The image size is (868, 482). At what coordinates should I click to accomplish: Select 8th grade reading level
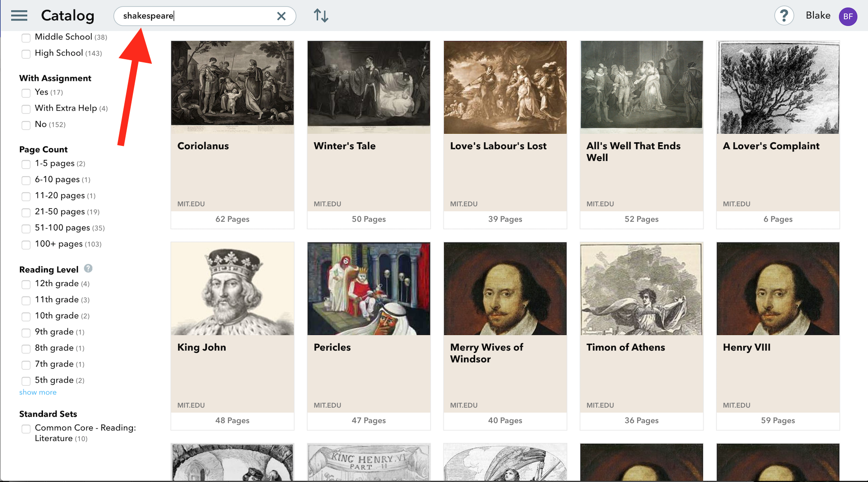coord(26,349)
